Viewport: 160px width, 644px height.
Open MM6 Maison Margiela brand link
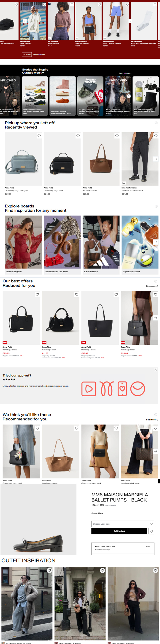119,494
